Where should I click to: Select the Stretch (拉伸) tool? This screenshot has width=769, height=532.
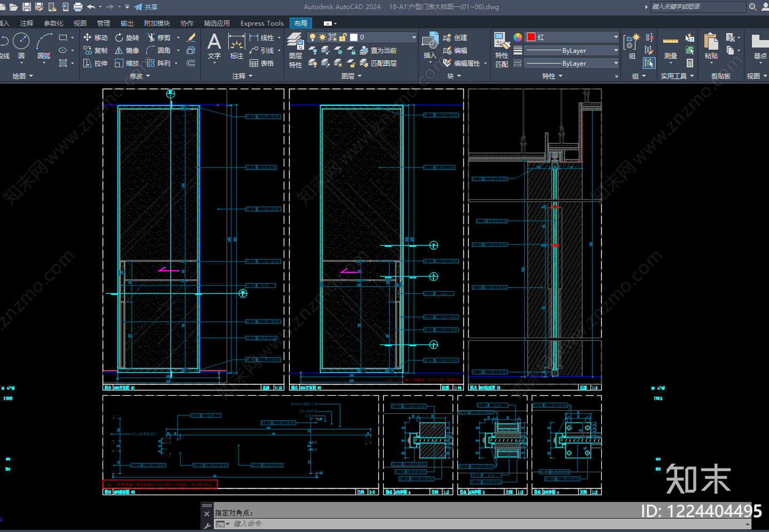pyautogui.click(x=96, y=63)
